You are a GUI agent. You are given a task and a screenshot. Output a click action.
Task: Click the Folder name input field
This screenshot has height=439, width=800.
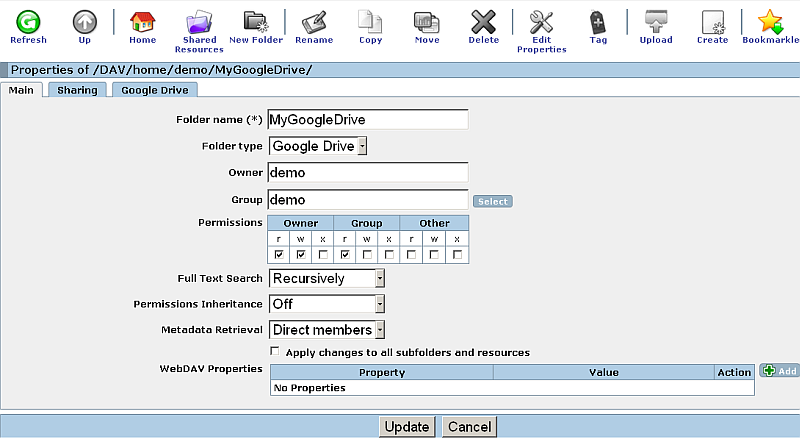coord(368,119)
